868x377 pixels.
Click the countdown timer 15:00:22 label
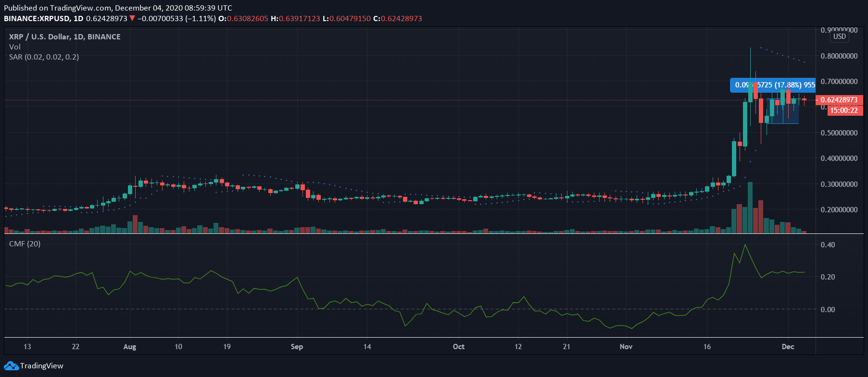pos(844,110)
